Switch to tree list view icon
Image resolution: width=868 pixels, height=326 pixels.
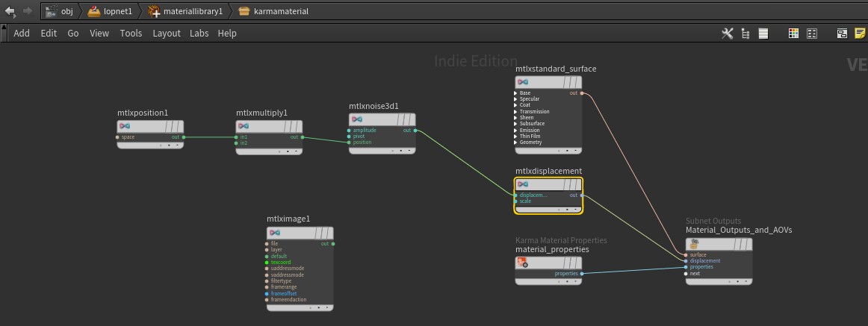point(745,33)
